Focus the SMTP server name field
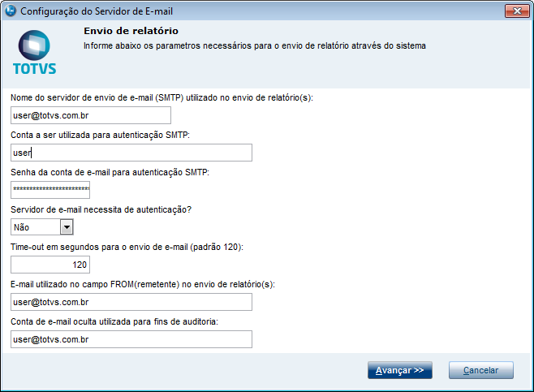This screenshot has height=392, width=534. 91,115
